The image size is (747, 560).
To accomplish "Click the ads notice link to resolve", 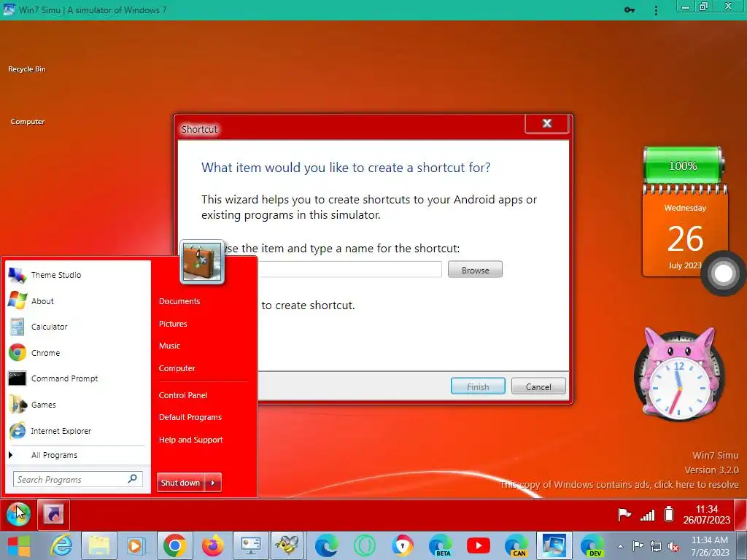I will click(x=619, y=485).
